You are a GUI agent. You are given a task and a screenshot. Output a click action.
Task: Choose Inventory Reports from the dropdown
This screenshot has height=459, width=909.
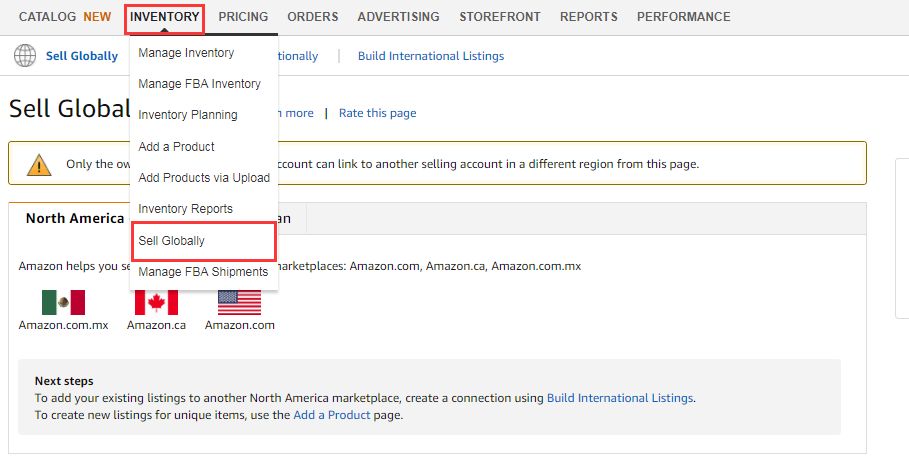(x=186, y=209)
